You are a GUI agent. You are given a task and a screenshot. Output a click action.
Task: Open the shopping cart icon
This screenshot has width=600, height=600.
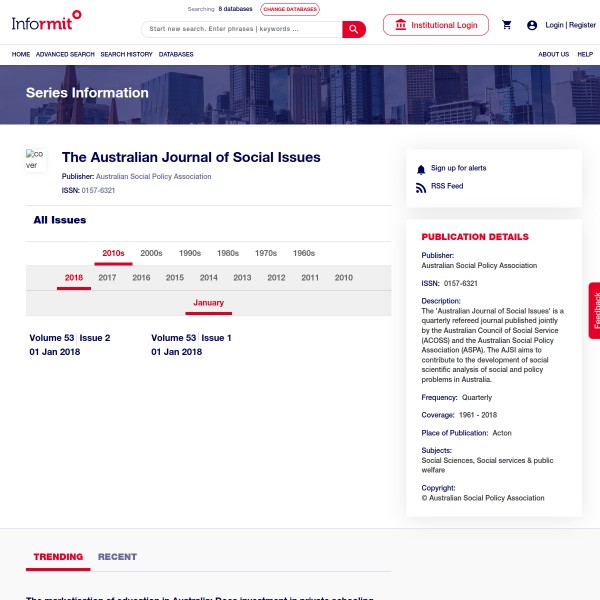coord(507,25)
